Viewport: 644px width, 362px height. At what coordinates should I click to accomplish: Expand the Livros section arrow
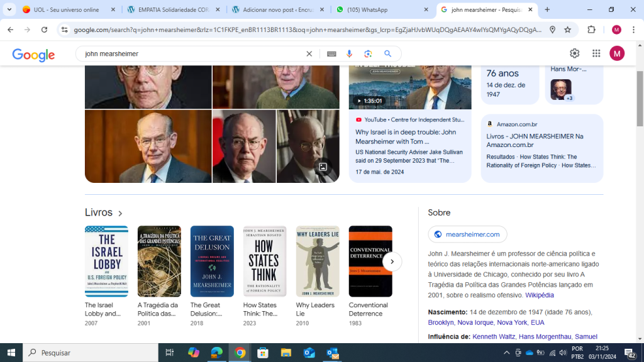click(120, 214)
